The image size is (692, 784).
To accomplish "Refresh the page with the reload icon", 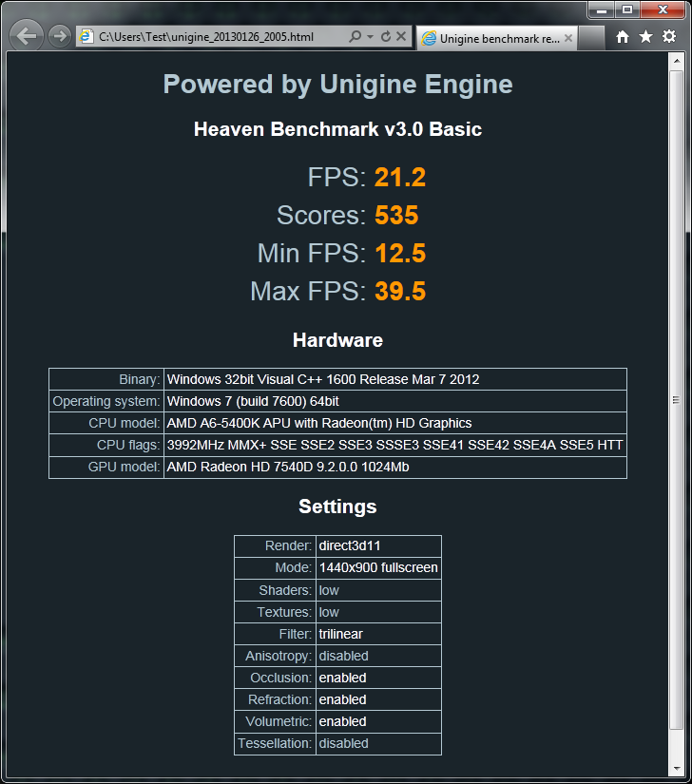I will 386,36.
